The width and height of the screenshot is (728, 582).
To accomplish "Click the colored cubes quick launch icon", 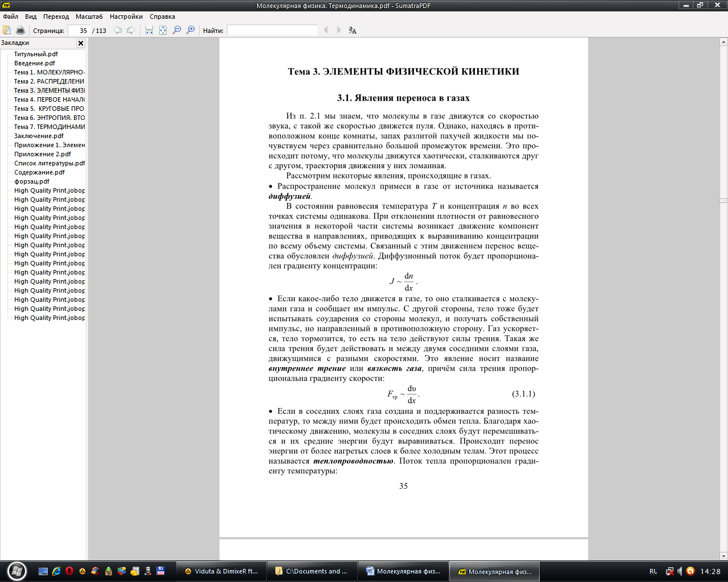I will (122, 571).
